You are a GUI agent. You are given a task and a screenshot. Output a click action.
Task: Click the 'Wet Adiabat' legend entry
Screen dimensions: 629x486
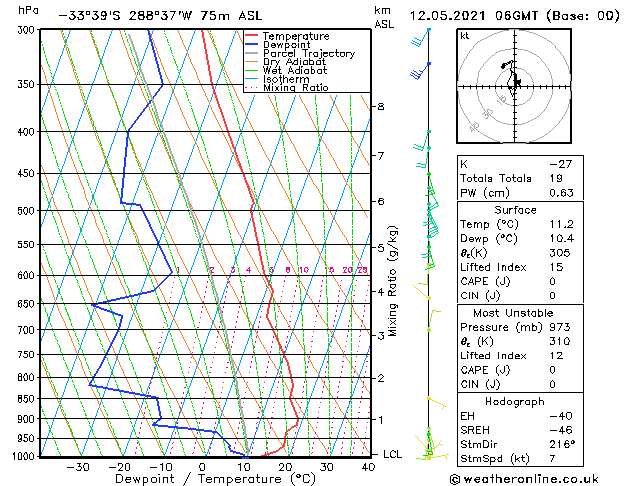click(295, 71)
